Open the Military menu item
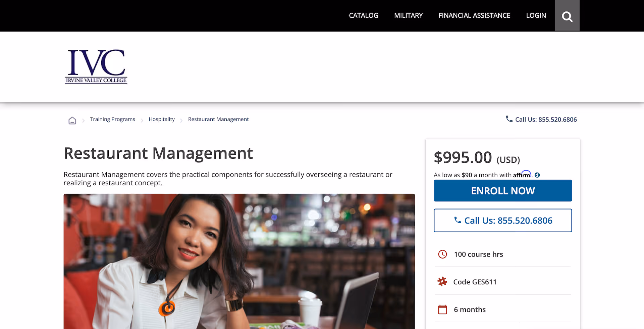 (x=408, y=15)
